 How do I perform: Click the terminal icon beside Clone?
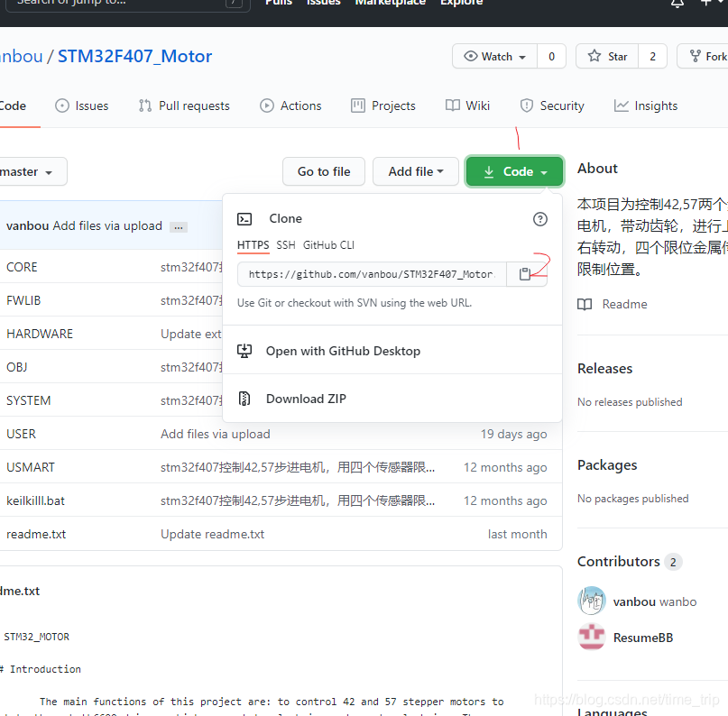coord(244,219)
